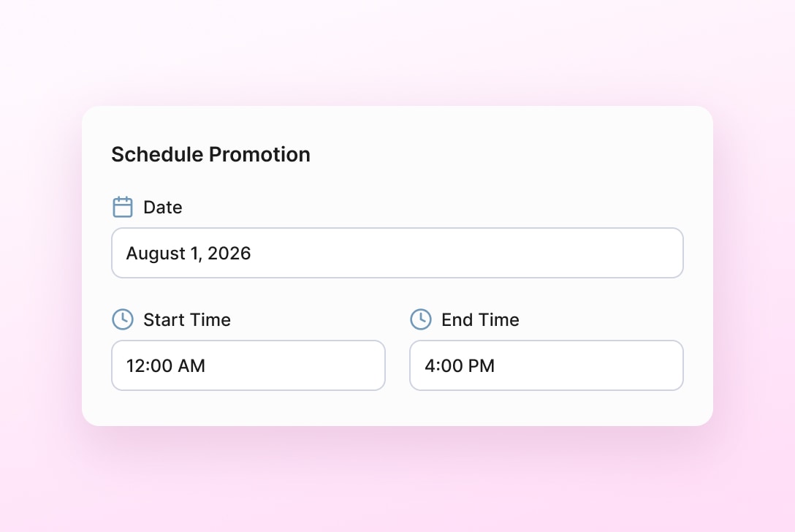This screenshot has width=795, height=532.
Task: Click the clock icon beside End Time
Action: pyautogui.click(x=421, y=319)
